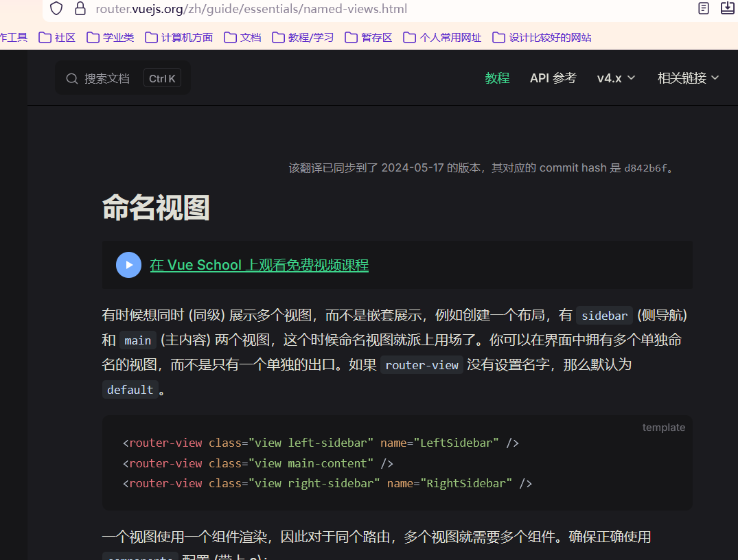This screenshot has height=560, width=738.
Task: Open the 个人常用网址 bookmark folder
Action: (442, 38)
